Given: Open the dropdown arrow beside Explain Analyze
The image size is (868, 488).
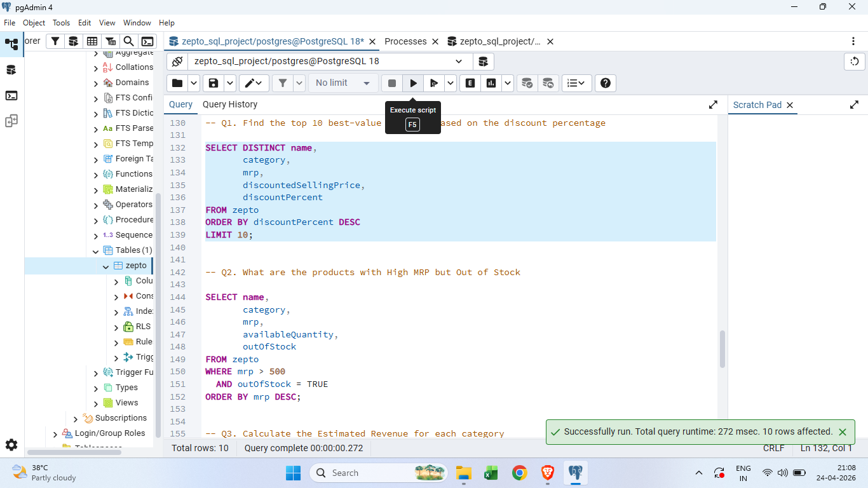Looking at the screenshot, I should 508,83.
